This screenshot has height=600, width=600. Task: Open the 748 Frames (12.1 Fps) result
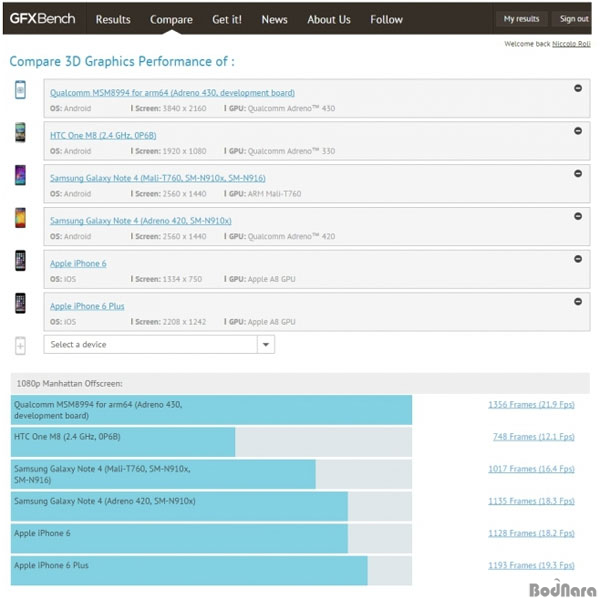533,437
